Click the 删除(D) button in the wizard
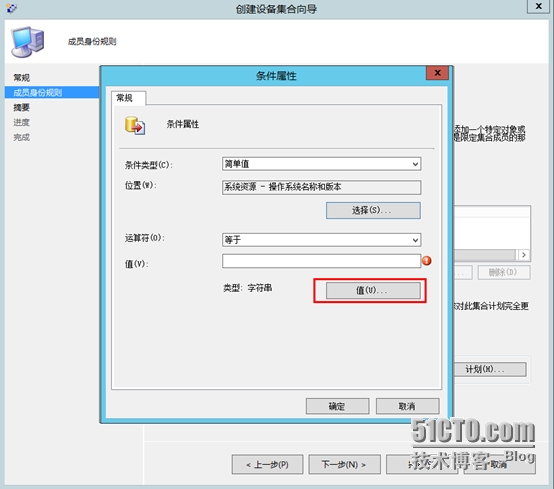This screenshot has height=489, width=554. click(504, 272)
